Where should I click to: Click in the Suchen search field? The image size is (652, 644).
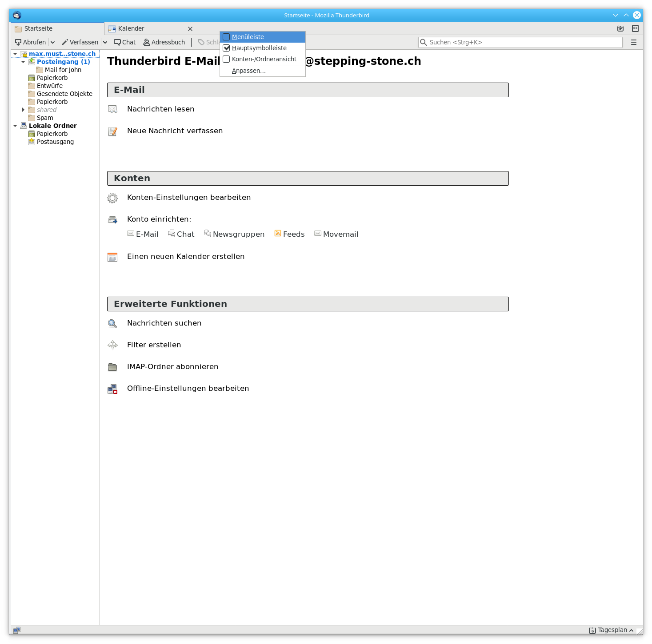click(520, 42)
